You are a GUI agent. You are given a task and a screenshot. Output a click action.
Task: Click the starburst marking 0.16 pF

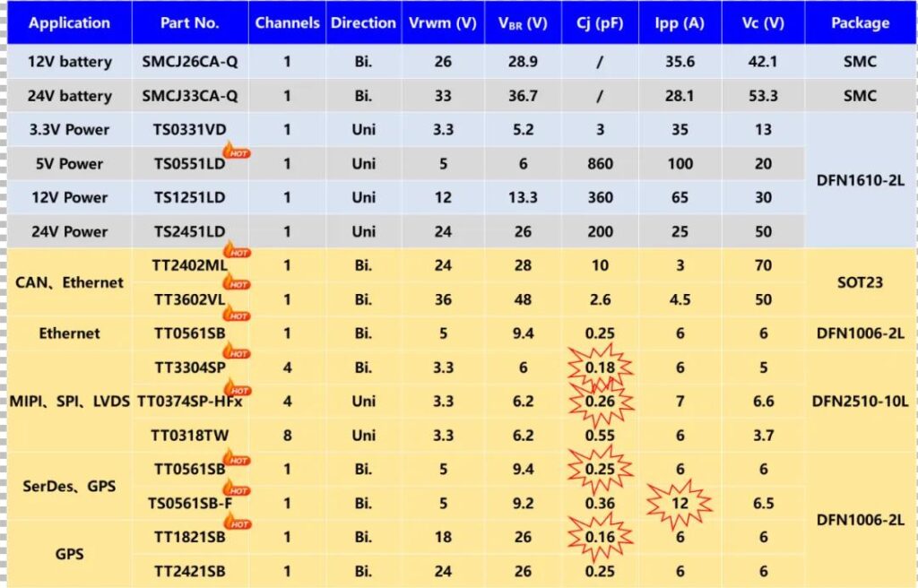click(x=600, y=538)
